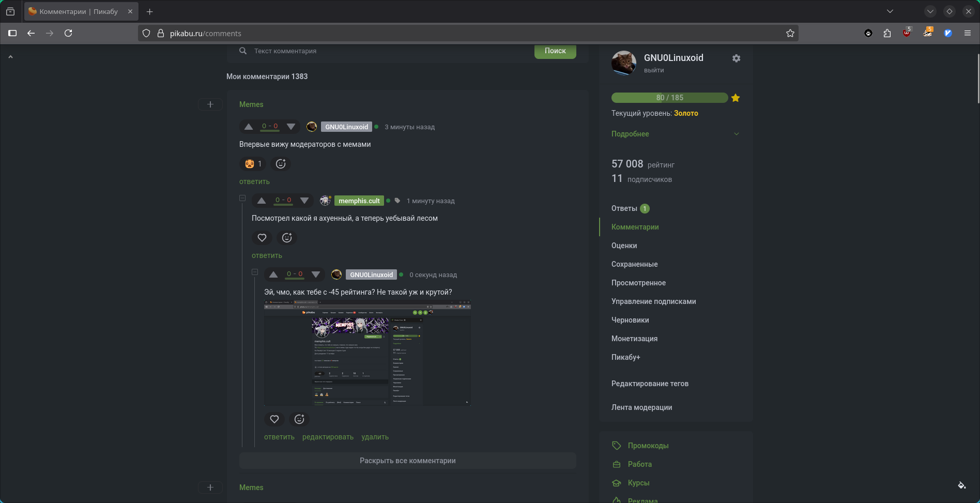Click the heart icon under the memphis.cult comment
Screen dimensions: 980x503
click(262, 238)
